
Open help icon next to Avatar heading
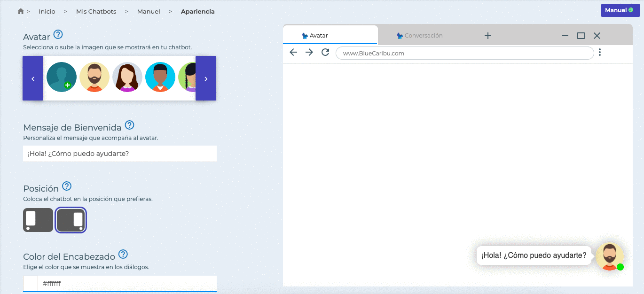tap(58, 34)
